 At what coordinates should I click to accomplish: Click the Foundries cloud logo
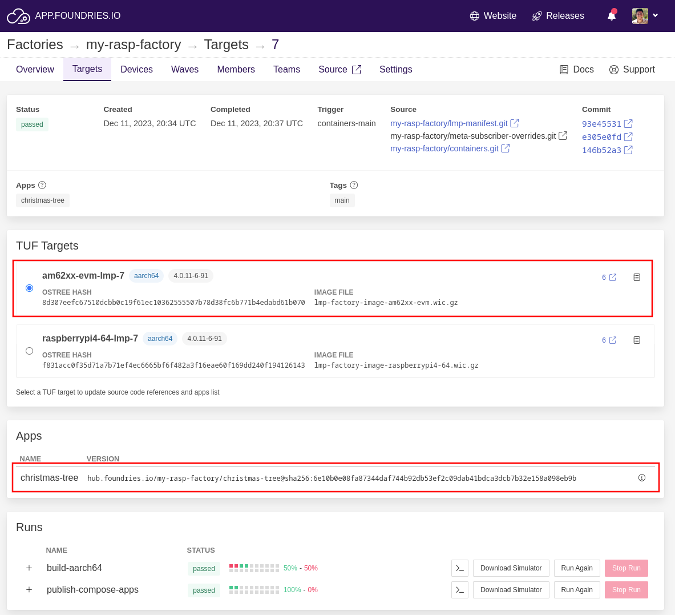[17, 16]
